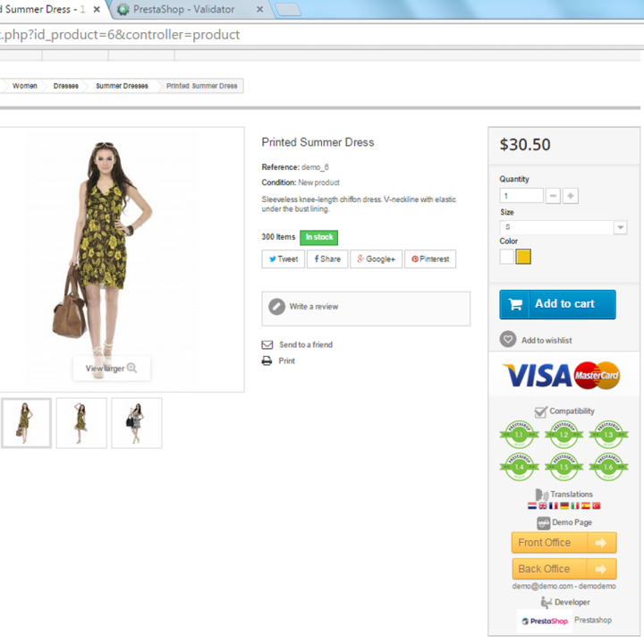Click the Print link
This screenshot has width=644, height=644.
coord(287,360)
